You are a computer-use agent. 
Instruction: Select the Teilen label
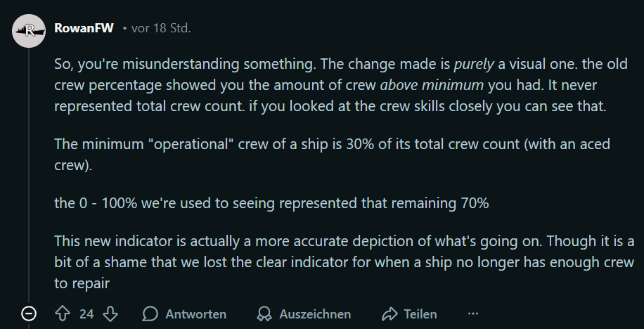[420, 314]
